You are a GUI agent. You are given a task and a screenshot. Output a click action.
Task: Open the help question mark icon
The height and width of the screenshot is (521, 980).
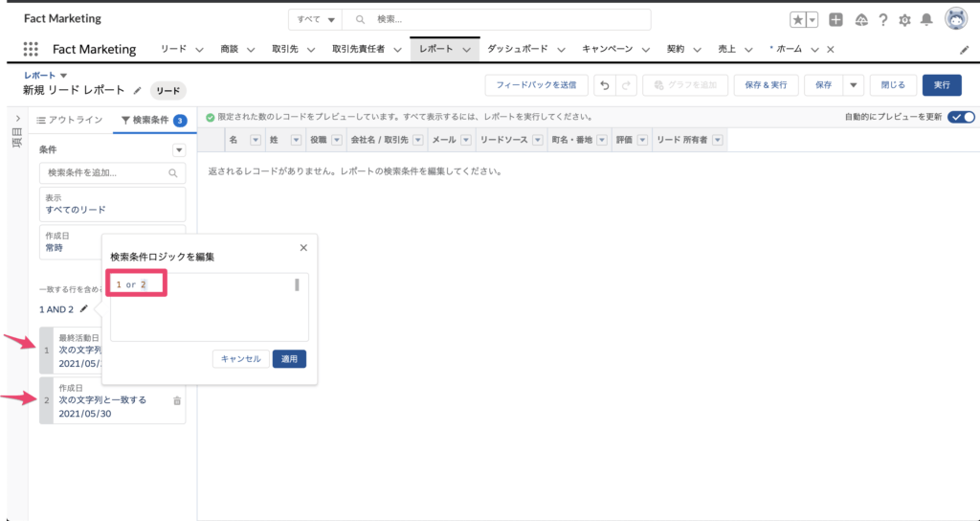pos(883,20)
